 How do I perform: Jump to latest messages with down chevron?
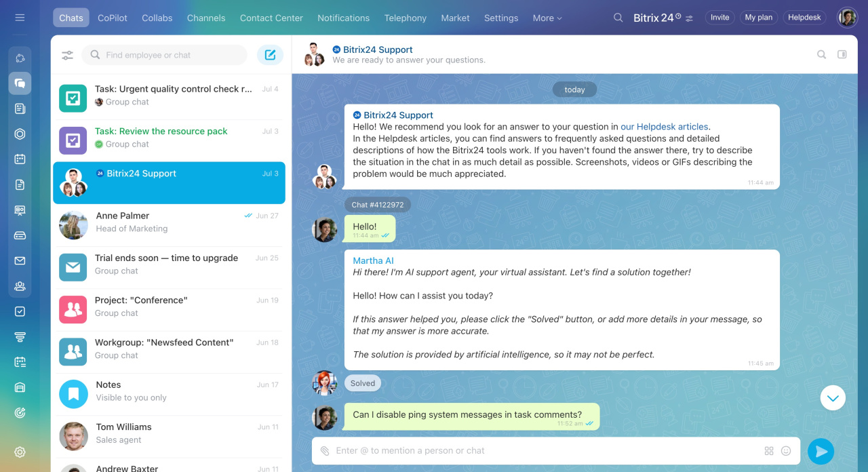[x=833, y=397]
